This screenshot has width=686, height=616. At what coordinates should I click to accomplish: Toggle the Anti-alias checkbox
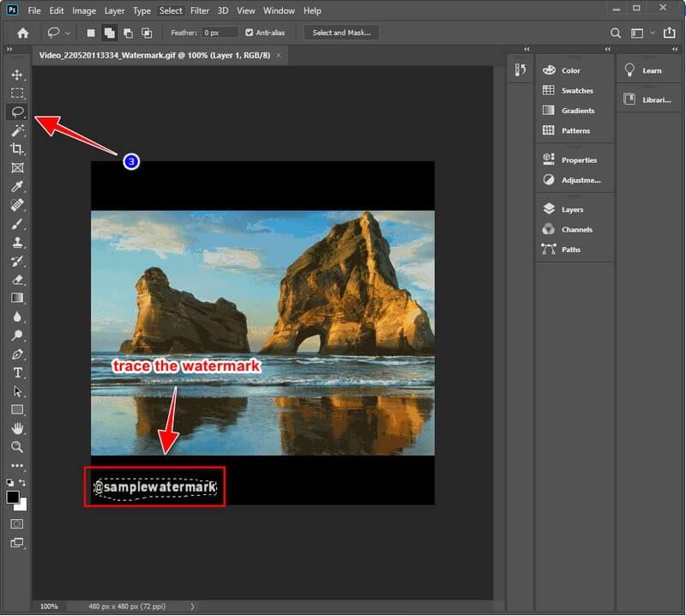point(249,32)
